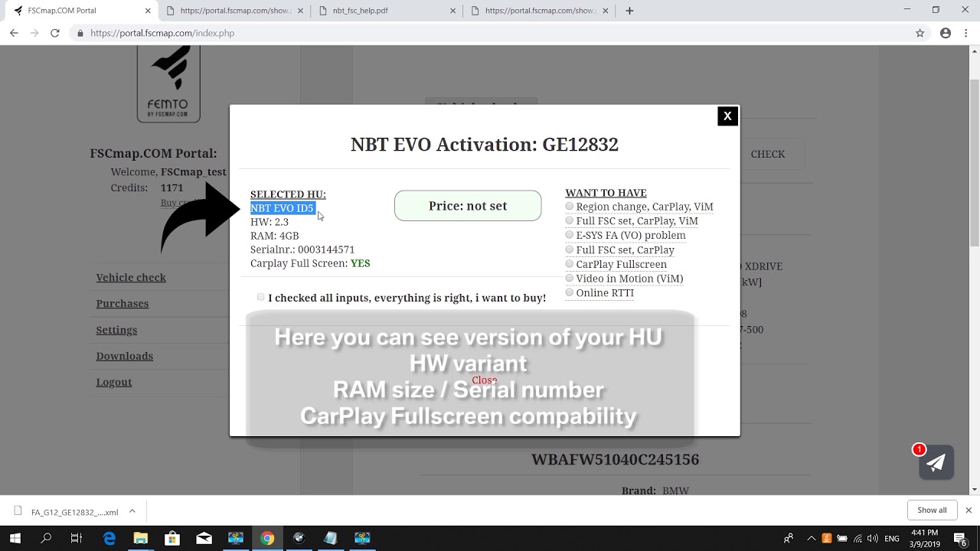Select Region change, CarPlay, ViM option
Image resolution: width=980 pixels, height=551 pixels.
[x=570, y=207]
